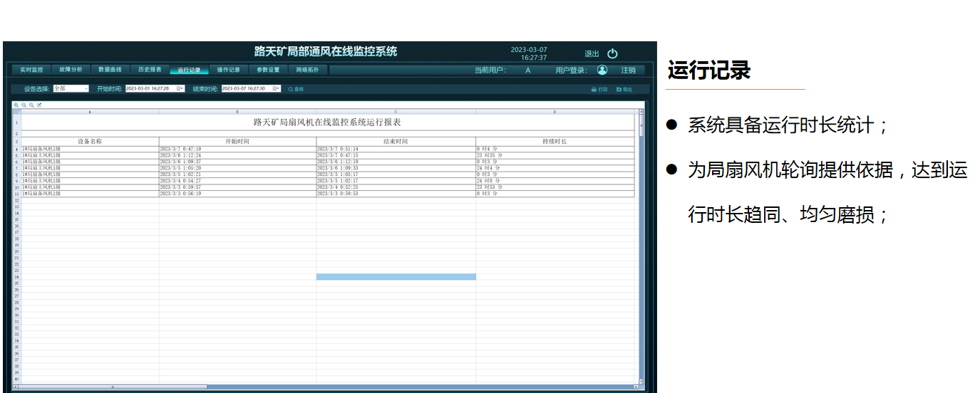980x393 pixels.
Task: Click the edit pencil icon in report toolbar
Action: (x=39, y=105)
